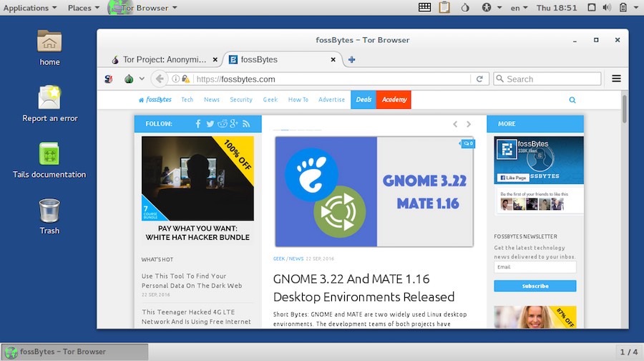Open the 87% OFF ad image
Image resolution: width=644 pixels, height=361 pixels.
pyautogui.click(x=535, y=317)
